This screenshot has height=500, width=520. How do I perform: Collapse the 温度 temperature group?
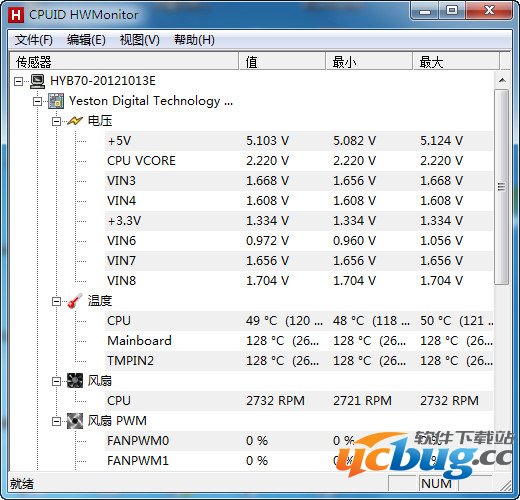coord(56,301)
